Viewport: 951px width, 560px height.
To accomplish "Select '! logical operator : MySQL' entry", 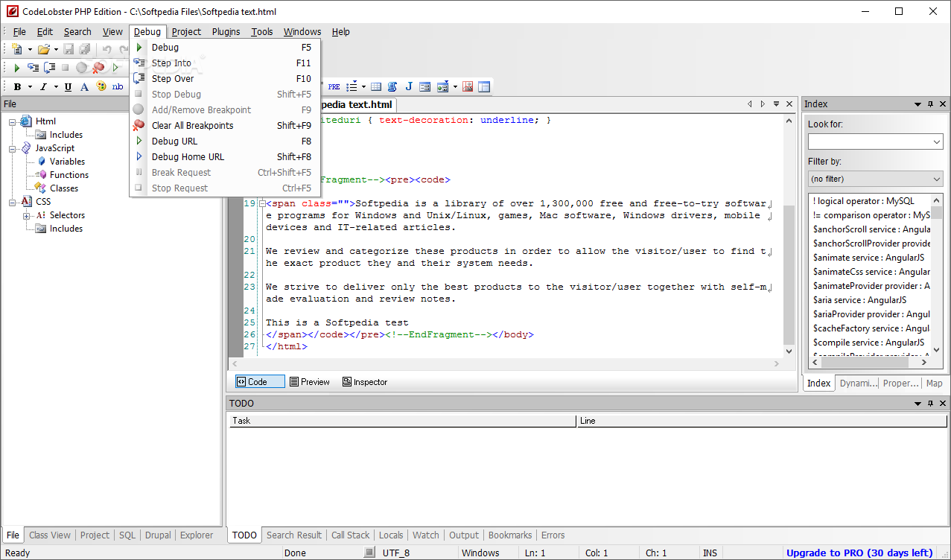I will pos(864,201).
